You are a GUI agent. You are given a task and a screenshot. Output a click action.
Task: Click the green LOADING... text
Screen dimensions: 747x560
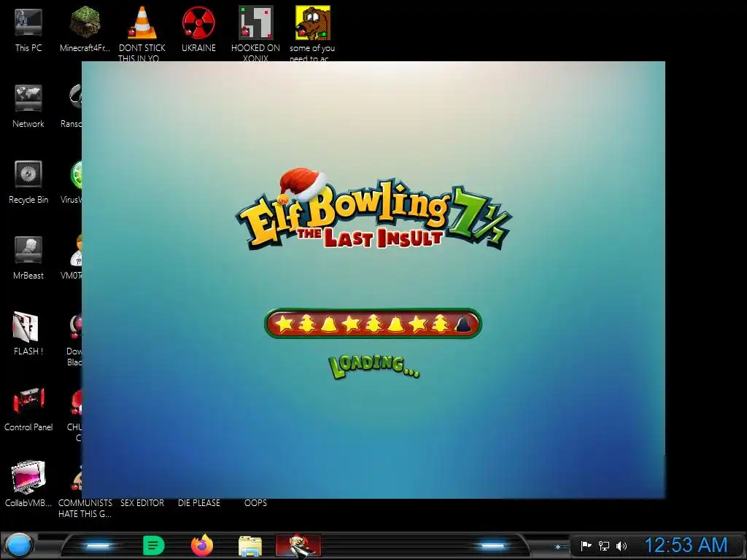374,367
